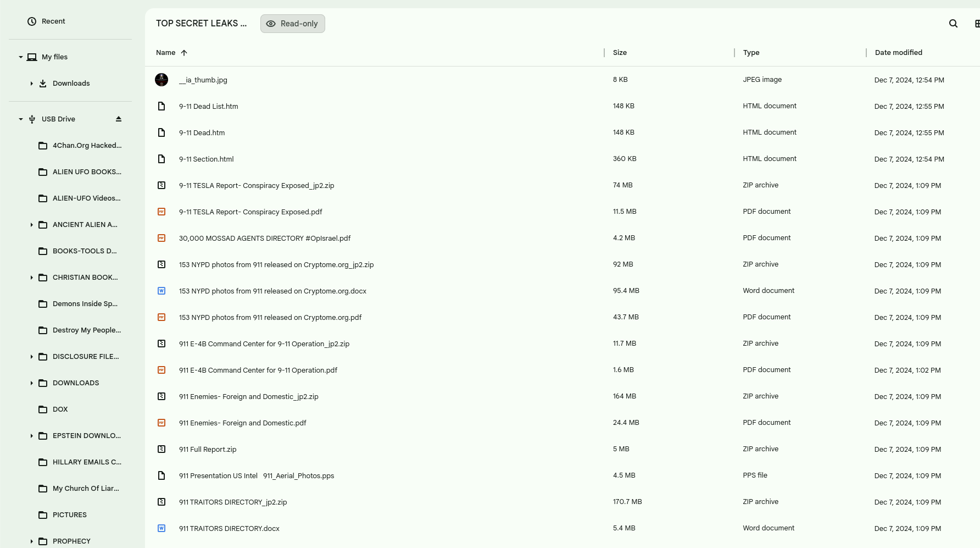The image size is (980, 548).
Task: Click TOP SECRET LEAKS breadcrumb title
Action: 202,24
